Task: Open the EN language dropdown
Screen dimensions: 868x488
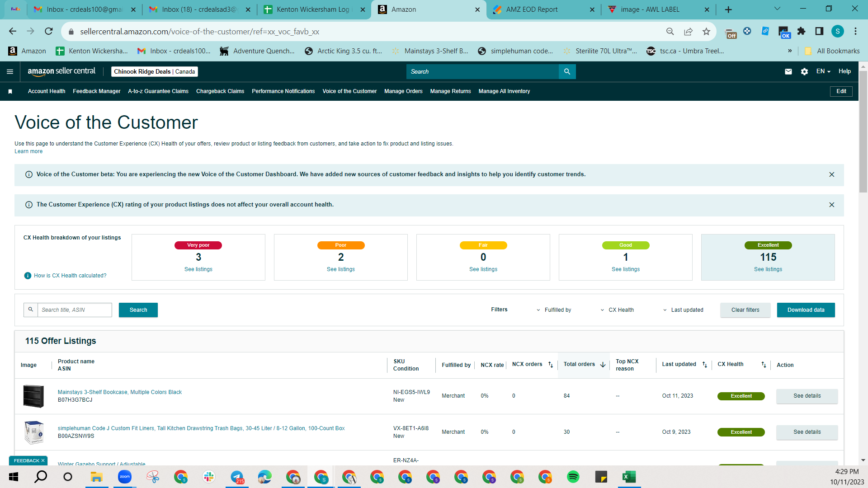Action: click(823, 71)
